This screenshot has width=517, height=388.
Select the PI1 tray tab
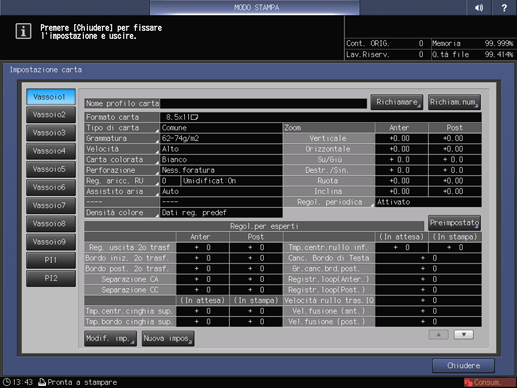[x=51, y=260]
